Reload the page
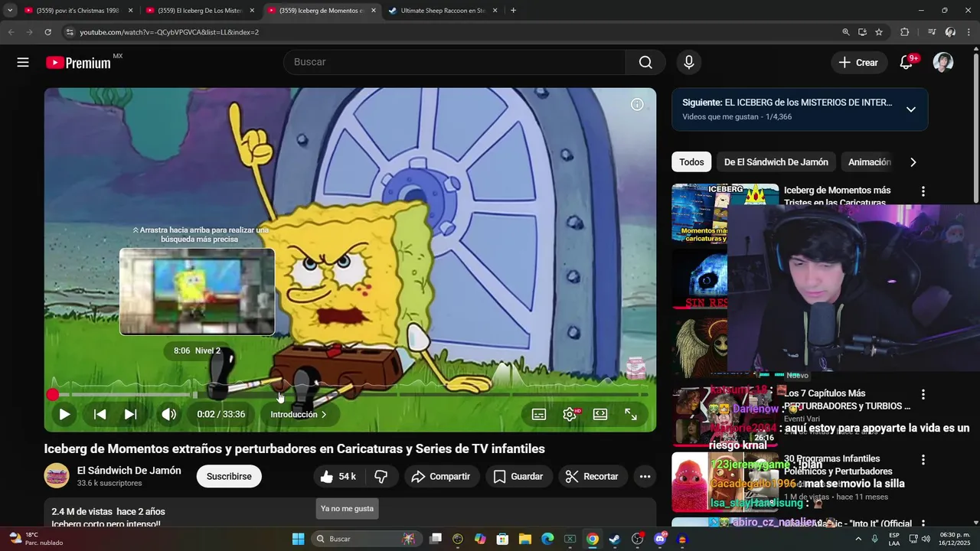 (x=47, y=32)
